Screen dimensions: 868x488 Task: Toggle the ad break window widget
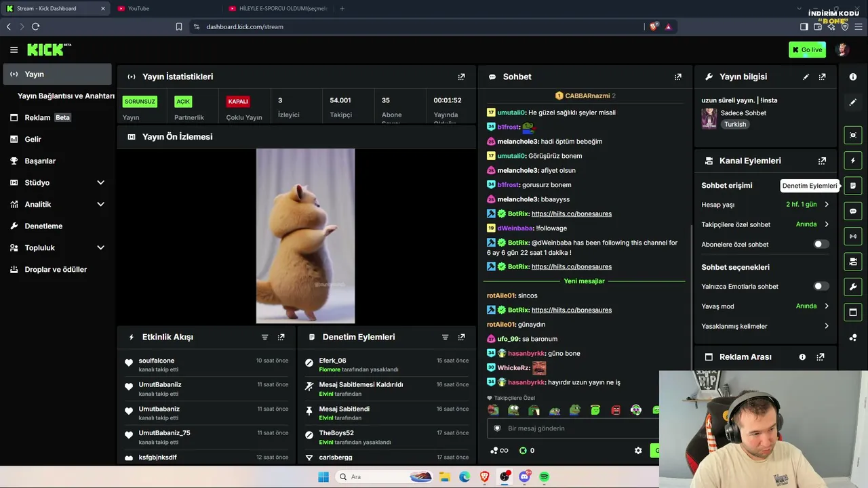(853, 312)
